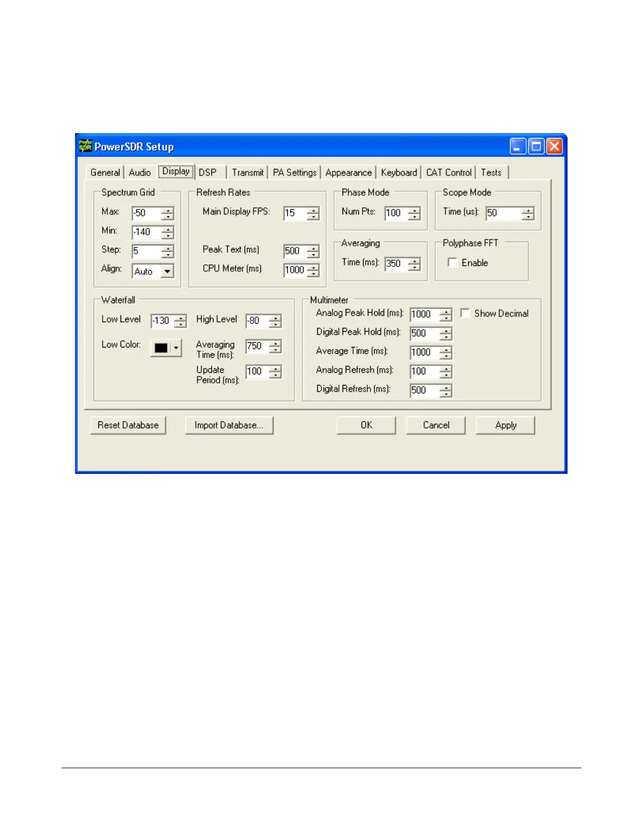Click the Reset Database button
644x834 pixels.
(128, 425)
